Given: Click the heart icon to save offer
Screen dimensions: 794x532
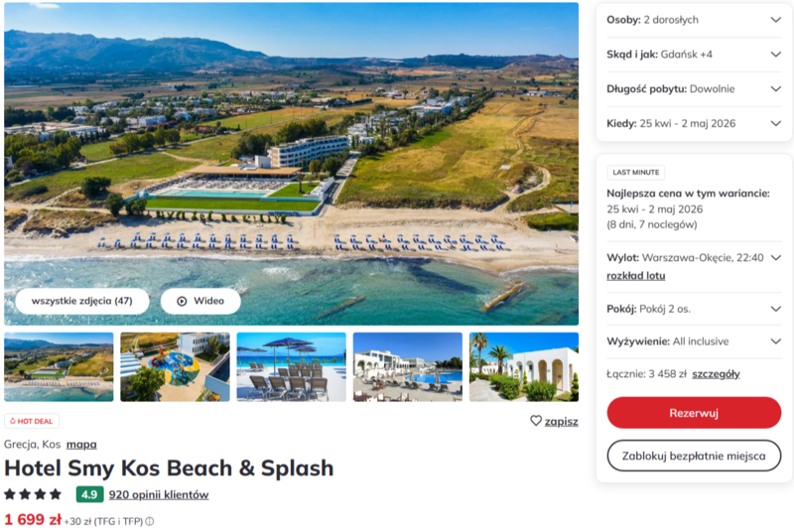Looking at the screenshot, I should pyautogui.click(x=536, y=421).
